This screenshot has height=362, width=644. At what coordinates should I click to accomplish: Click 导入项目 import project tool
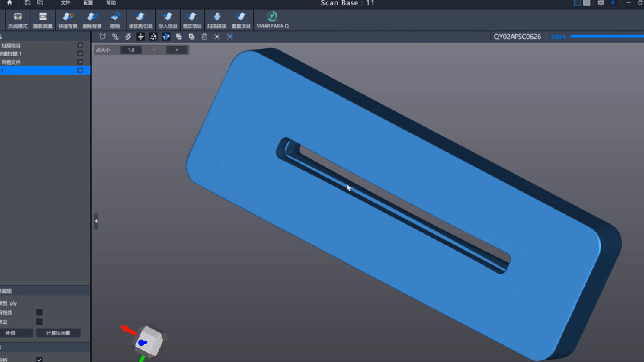(168, 20)
